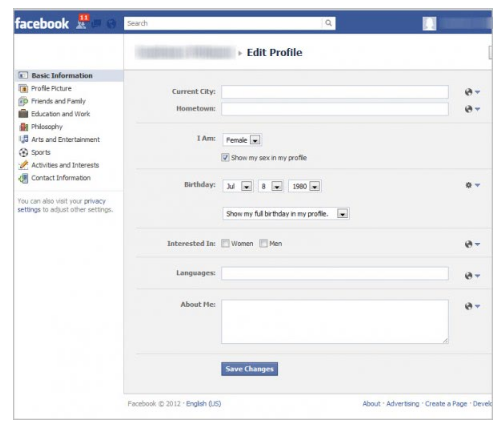This screenshot has height=425, width=504.
Task: Open the birthday month dropdown
Action: tap(238, 186)
